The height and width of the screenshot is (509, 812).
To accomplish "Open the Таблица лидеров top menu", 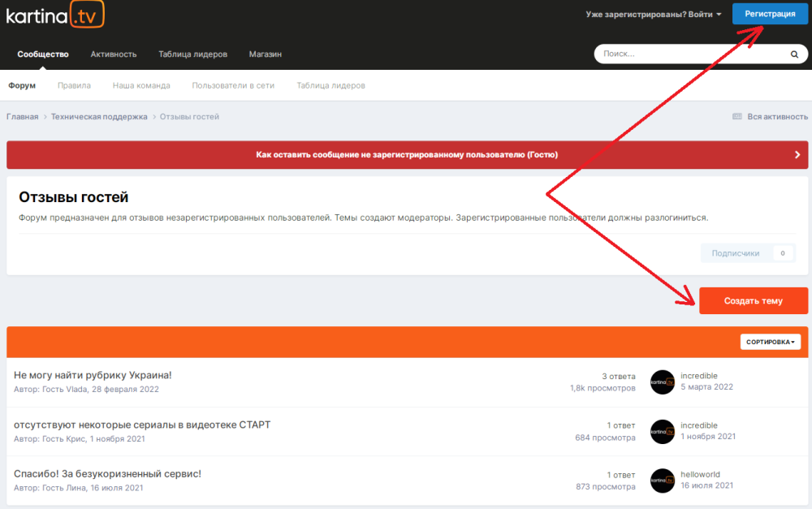I will pyautogui.click(x=192, y=54).
